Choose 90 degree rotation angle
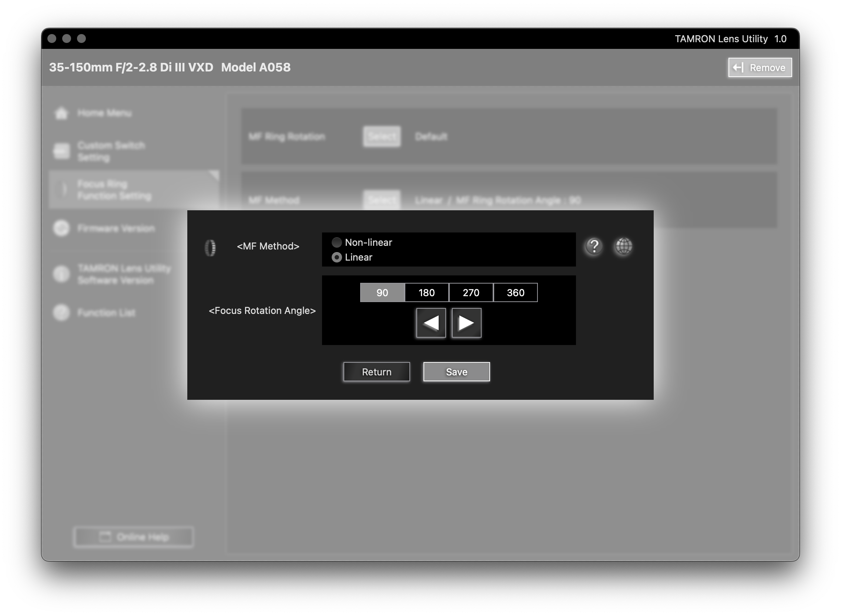 tap(382, 293)
